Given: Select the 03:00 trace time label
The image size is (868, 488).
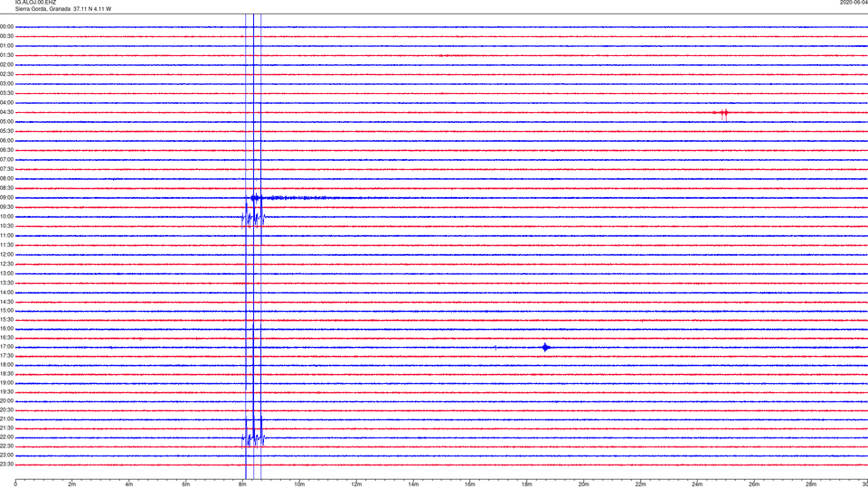Looking at the screenshot, I should tap(7, 83).
